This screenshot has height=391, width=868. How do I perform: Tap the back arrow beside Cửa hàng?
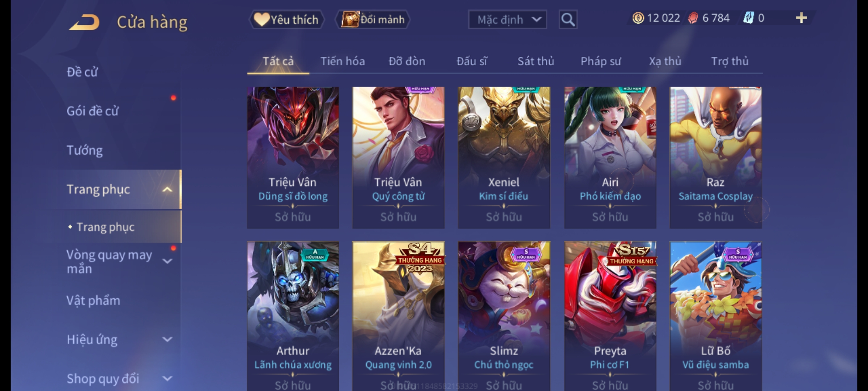pyautogui.click(x=85, y=22)
